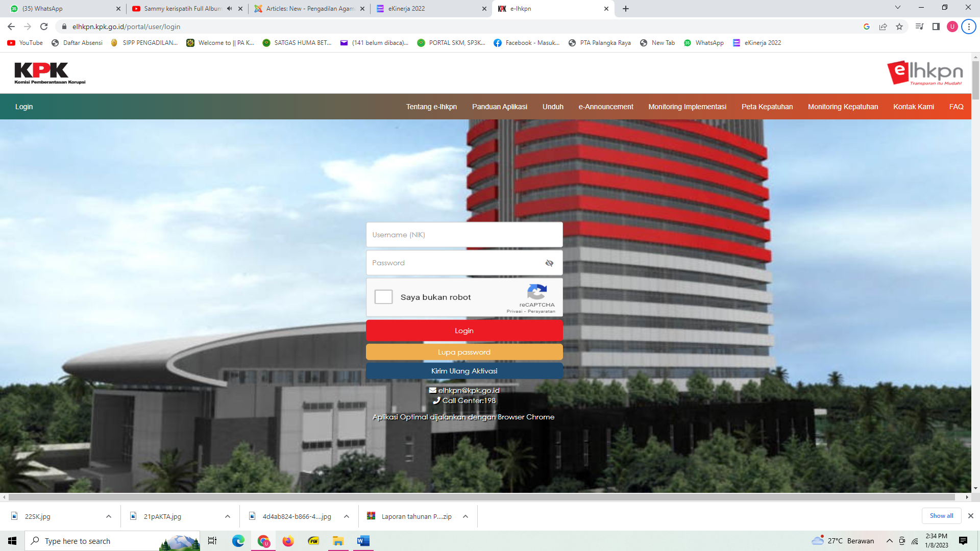
Task: Open the Monitoring Kepatuhan menu
Action: (843, 107)
